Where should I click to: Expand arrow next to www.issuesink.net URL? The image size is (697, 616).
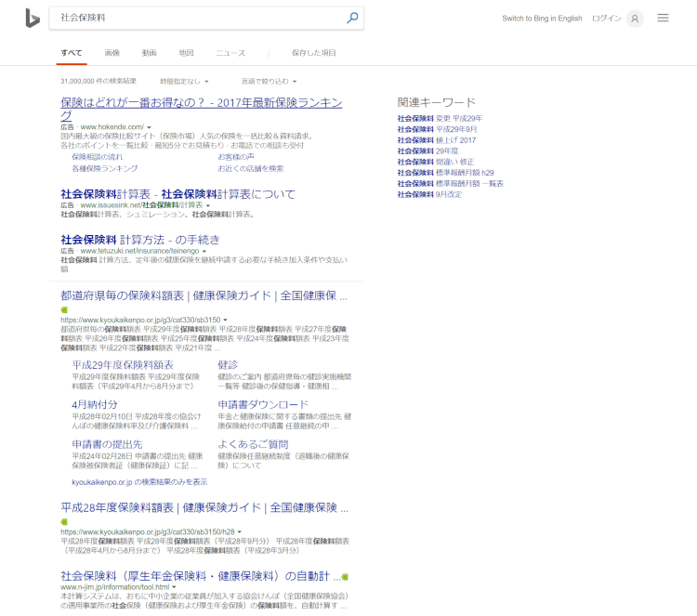[207, 205]
